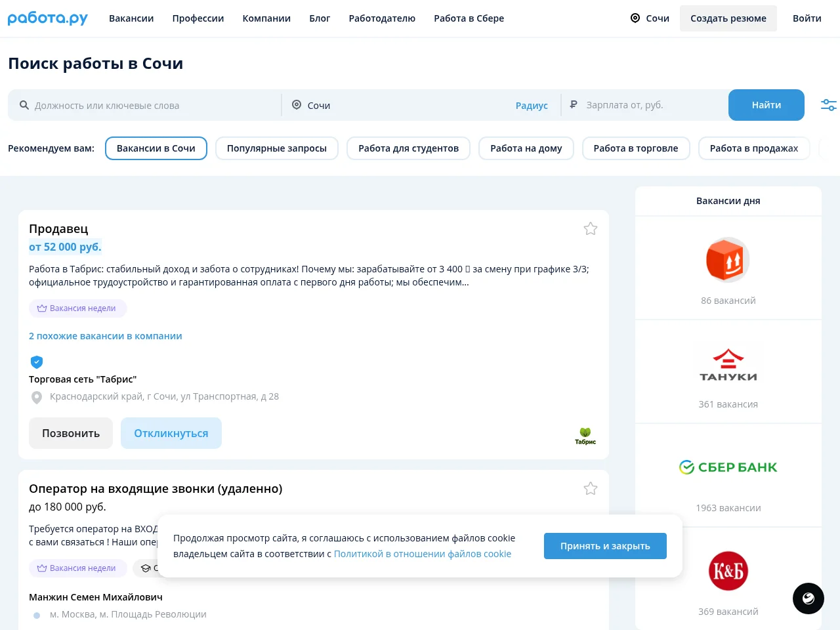Click the работа.ру logo
The width and height of the screenshot is (840, 630).
48,18
